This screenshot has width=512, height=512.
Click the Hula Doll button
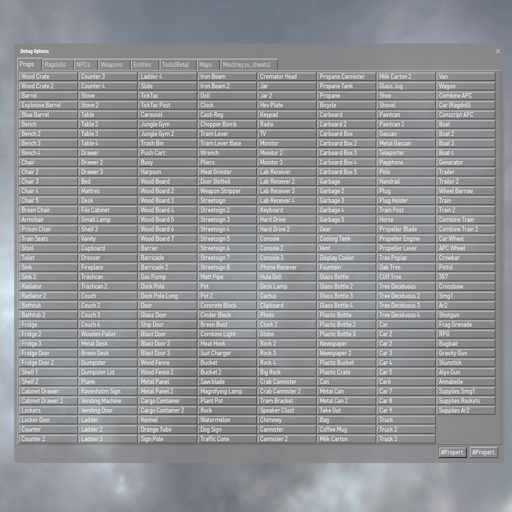tap(287, 277)
